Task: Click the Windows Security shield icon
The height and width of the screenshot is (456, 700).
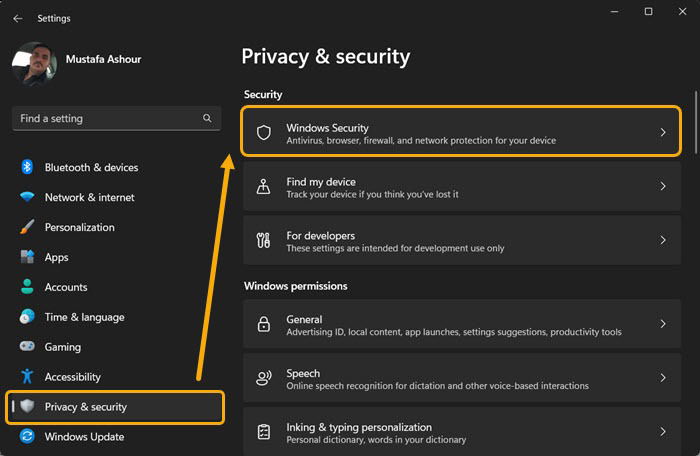Action: click(x=264, y=133)
